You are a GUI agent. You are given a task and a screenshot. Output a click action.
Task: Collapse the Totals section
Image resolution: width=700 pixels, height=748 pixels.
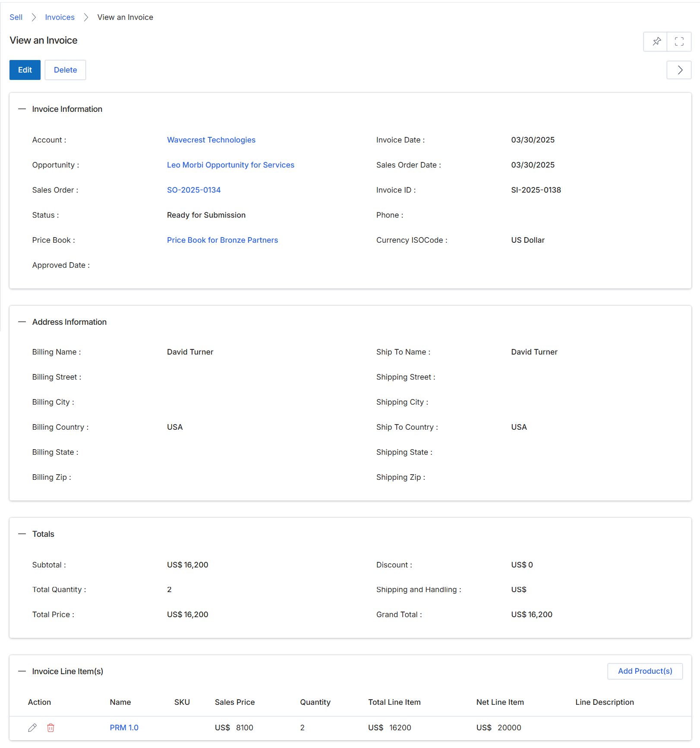(x=22, y=534)
